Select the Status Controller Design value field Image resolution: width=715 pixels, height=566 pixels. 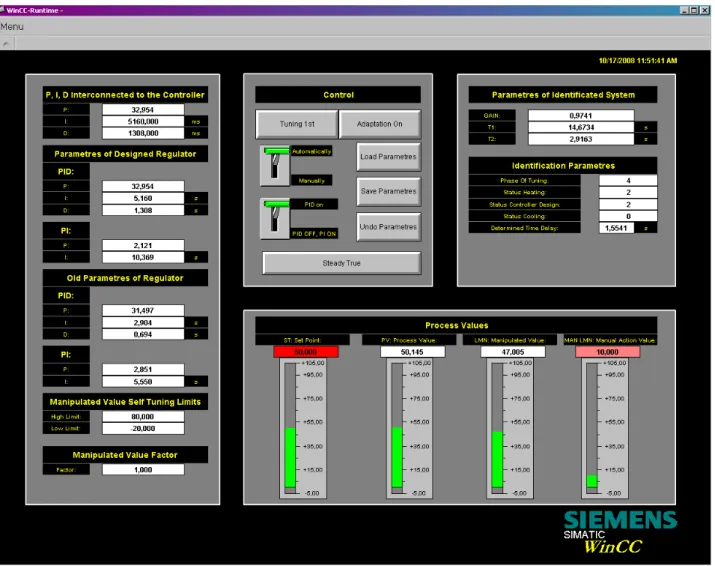pos(628,204)
